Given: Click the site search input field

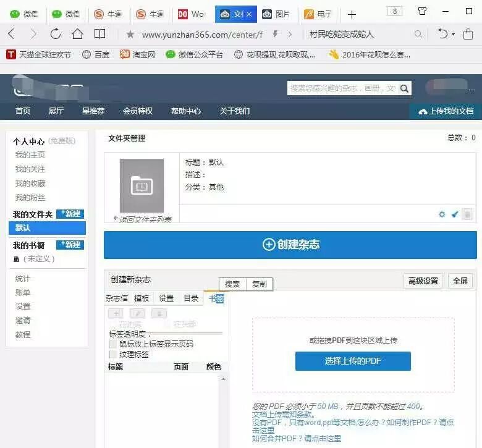Looking at the screenshot, I should [x=343, y=88].
